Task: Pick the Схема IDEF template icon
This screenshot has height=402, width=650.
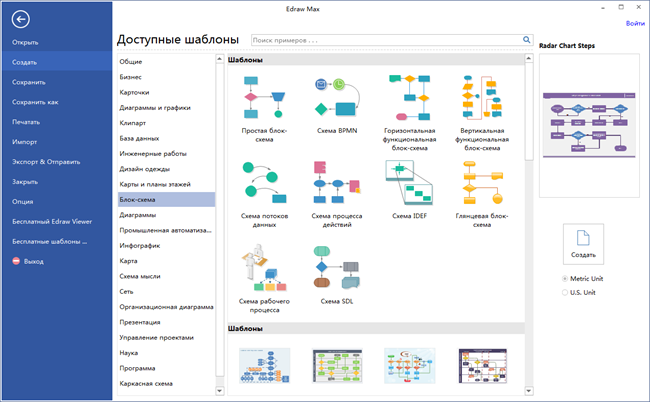Action: pos(410,182)
